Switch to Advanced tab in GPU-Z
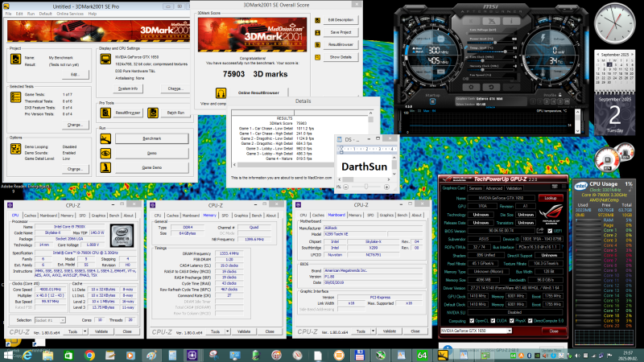644x362 pixels. tap(493, 188)
